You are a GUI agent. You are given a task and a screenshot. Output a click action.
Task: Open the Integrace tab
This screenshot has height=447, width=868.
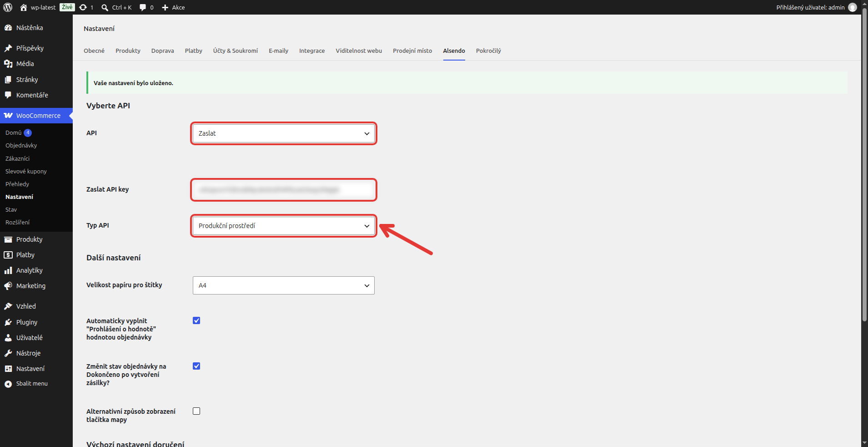click(x=312, y=51)
